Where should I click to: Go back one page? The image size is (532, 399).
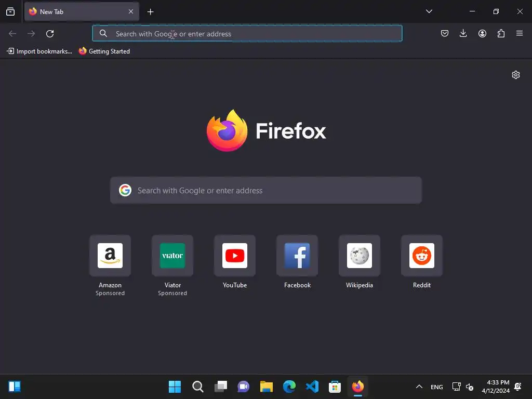[x=12, y=34]
